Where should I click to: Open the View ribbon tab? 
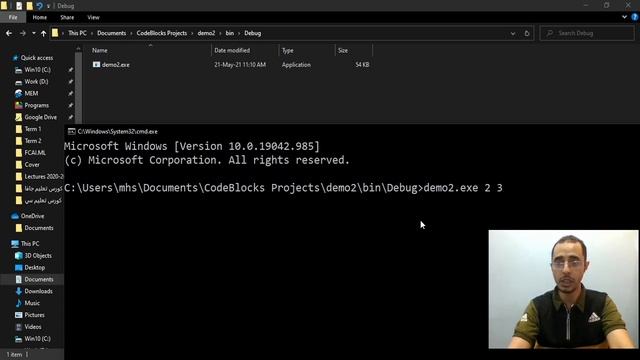pyautogui.click(x=93, y=18)
